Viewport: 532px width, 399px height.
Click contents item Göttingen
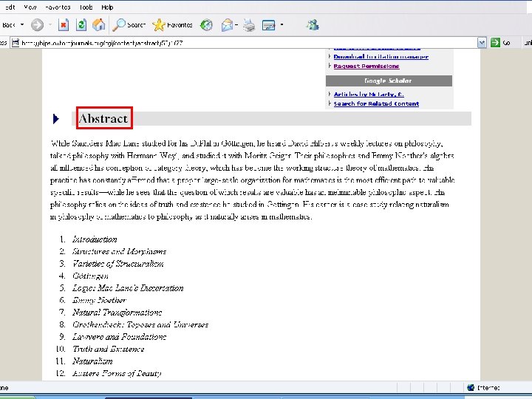[x=90, y=276]
